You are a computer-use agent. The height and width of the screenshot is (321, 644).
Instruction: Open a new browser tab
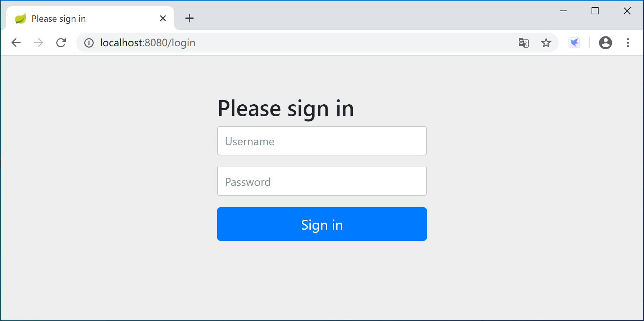189,18
